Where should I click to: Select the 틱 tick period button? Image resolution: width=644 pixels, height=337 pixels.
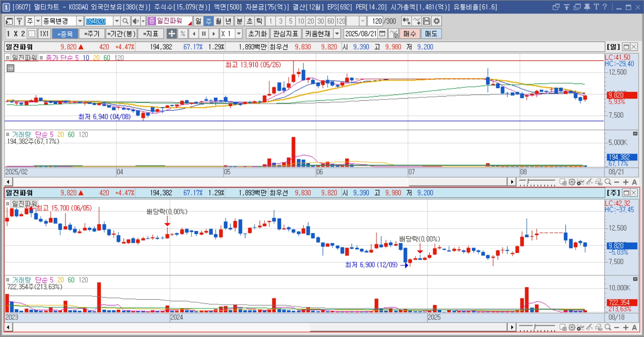pyautogui.click(x=260, y=21)
